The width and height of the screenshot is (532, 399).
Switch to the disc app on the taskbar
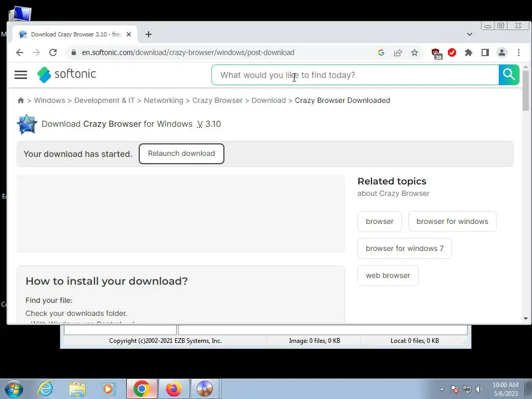click(205, 389)
